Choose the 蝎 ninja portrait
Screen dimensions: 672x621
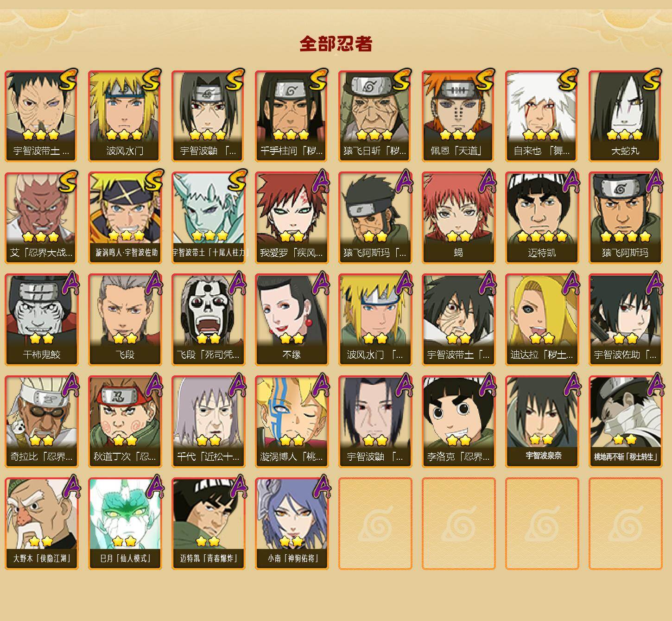458,218
